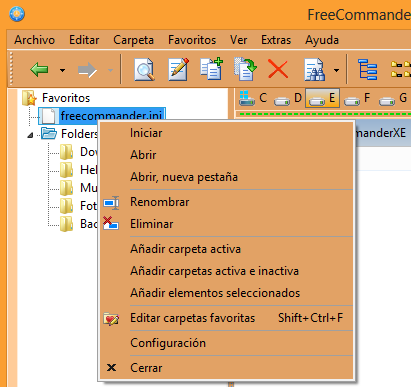Open the Back history dropdown arrow
The width and height of the screenshot is (411, 387).
(62, 70)
